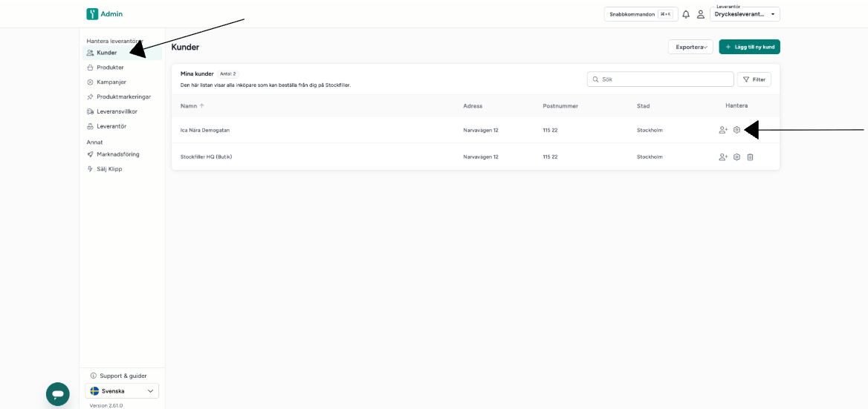The image size is (868, 409).
Task: Click the Support & guider info icon
Action: click(x=94, y=376)
